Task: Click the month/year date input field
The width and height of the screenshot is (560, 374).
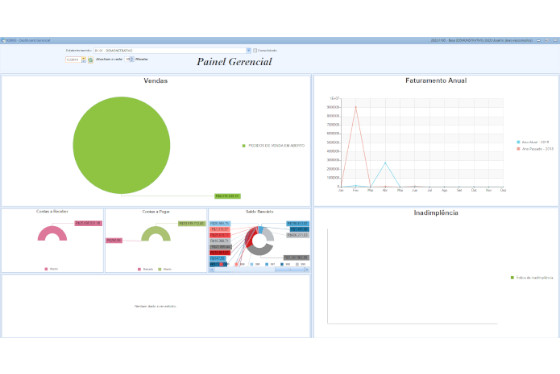Action: tap(73, 60)
